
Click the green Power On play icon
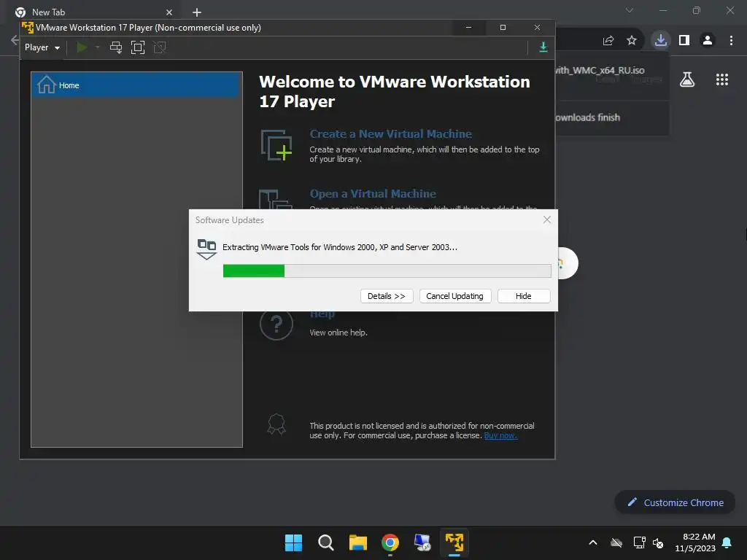pos(82,47)
